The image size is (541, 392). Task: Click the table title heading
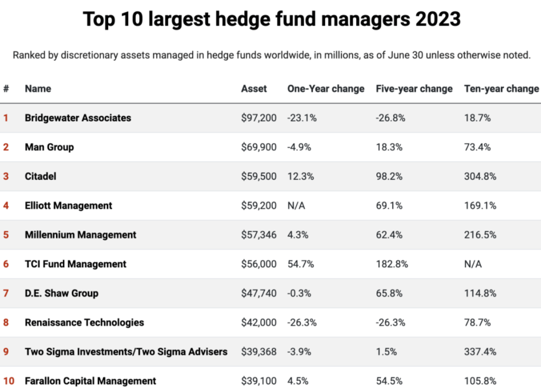click(x=271, y=20)
